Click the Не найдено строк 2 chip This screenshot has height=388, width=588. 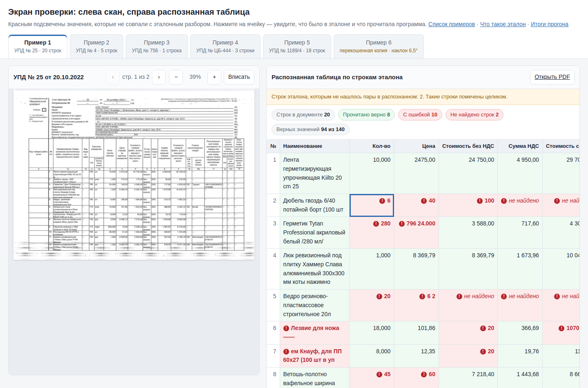(474, 115)
